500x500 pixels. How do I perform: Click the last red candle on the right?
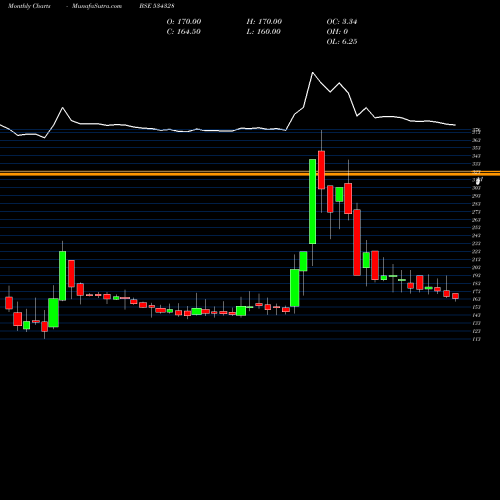point(455,296)
